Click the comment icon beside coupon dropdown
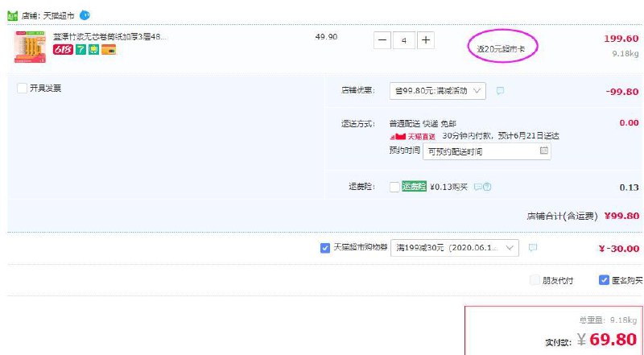This screenshot has width=644, height=355. pyautogui.click(x=533, y=247)
